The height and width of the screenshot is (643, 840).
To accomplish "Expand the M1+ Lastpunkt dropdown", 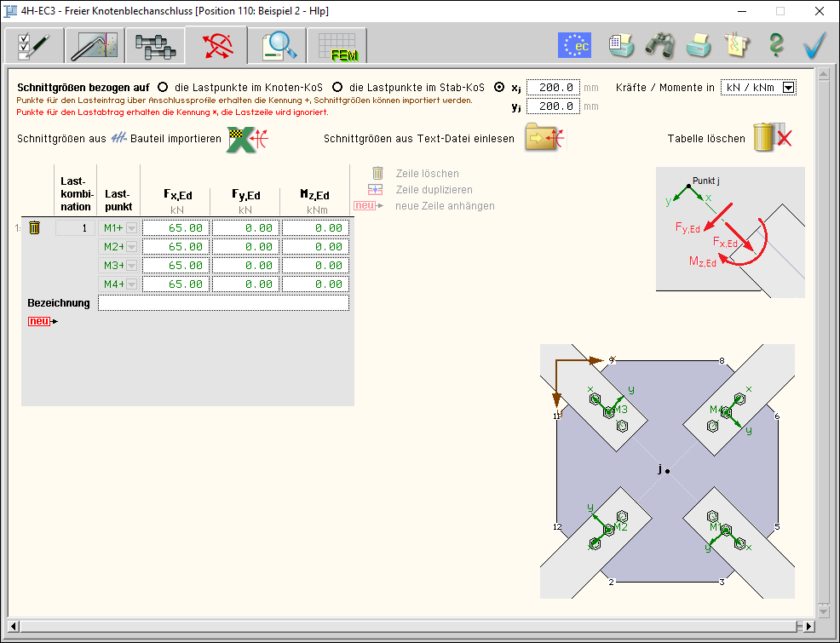I will 131,228.
